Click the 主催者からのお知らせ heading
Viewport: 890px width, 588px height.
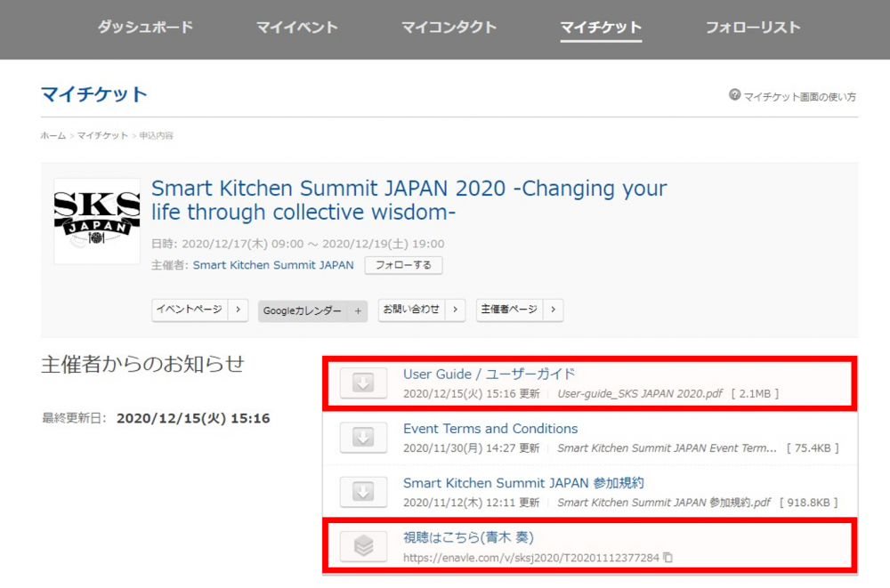coord(143,365)
